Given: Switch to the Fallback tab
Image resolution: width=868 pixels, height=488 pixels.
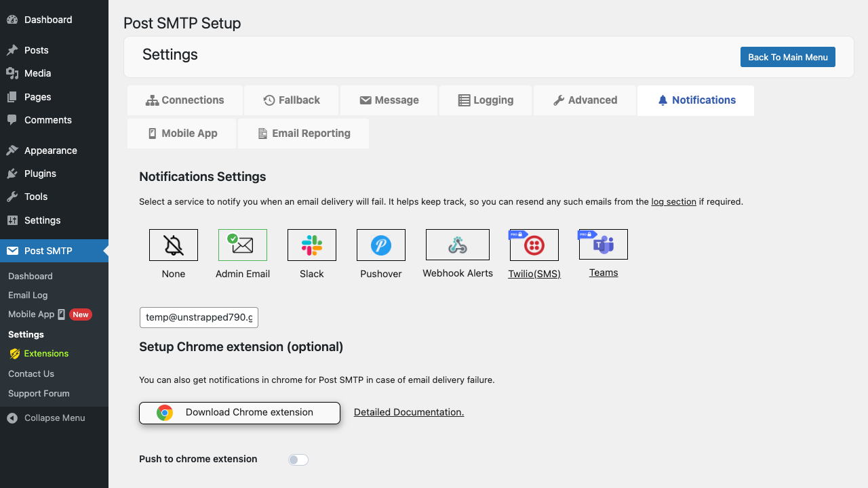Looking at the screenshot, I should click(292, 100).
